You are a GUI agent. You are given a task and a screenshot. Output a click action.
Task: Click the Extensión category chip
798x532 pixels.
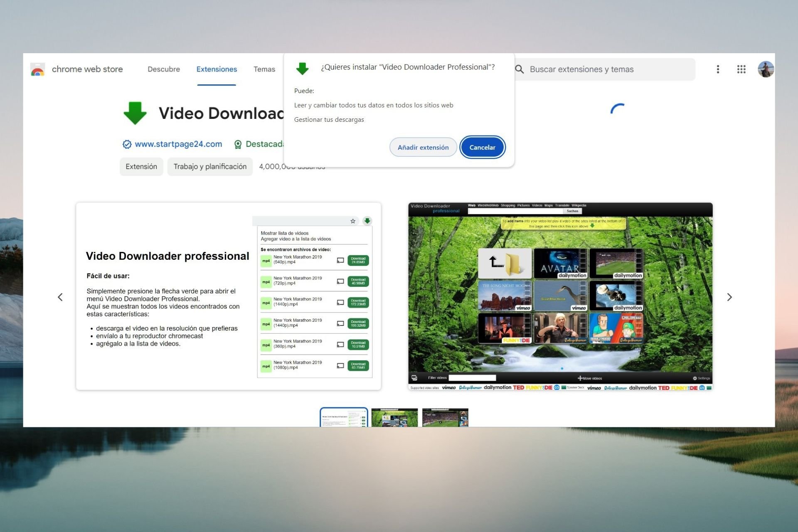[x=141, y=167]
